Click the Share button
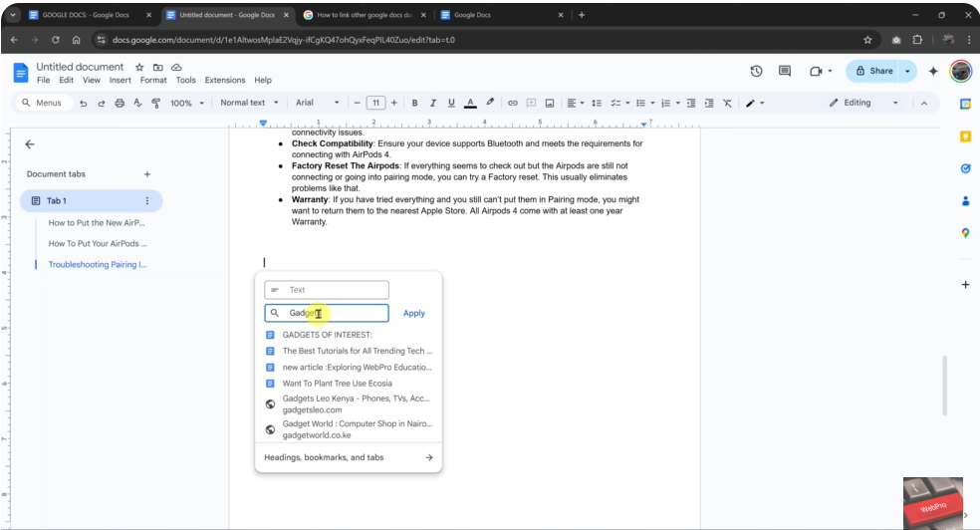Screen dimensions: 980x530 [x=873, y=72]
